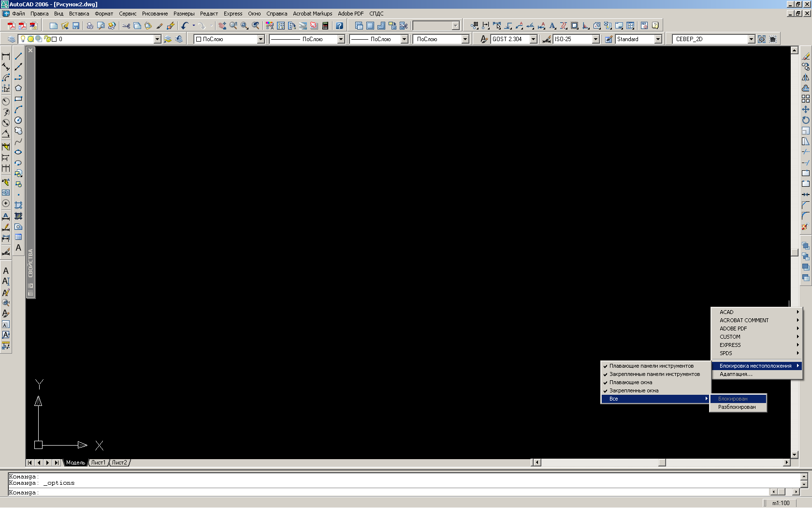Screen dimensions: 812x508
Task: Switch to the Лист1 layout tab
Action: click(x=98, y=463)
